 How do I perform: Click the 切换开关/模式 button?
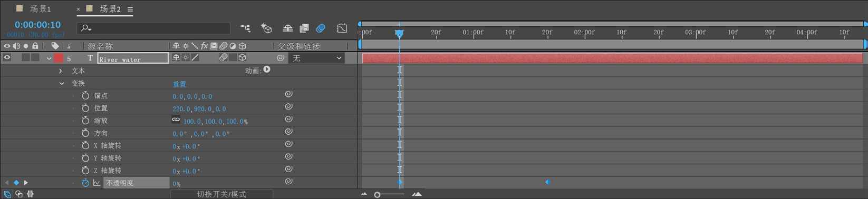click(x=221, y=194)
